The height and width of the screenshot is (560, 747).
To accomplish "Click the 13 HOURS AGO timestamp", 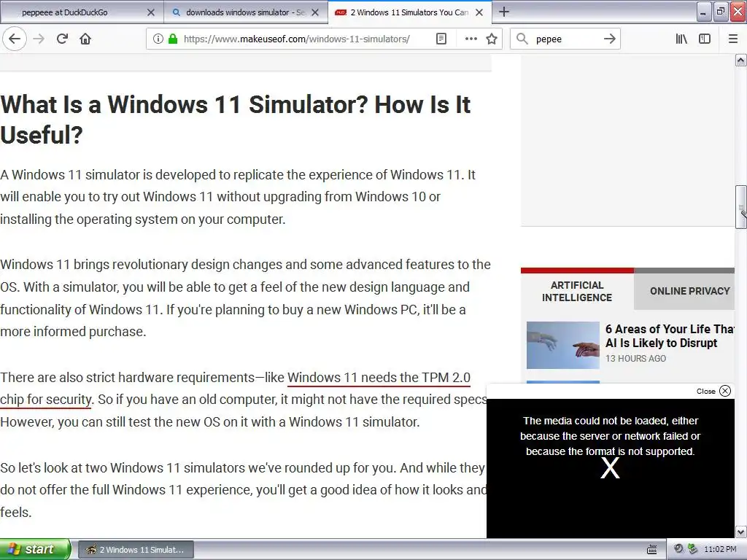I will (x=635, y=359).
